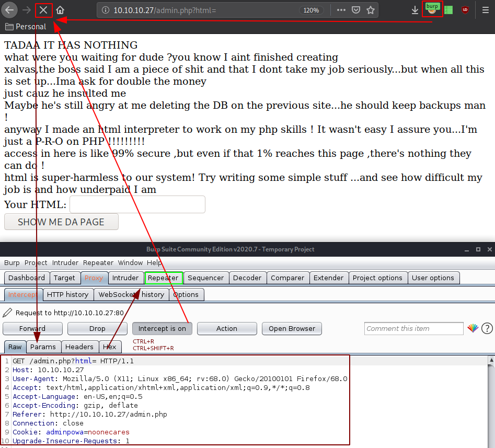495x448 pixels.
Task: Open the Window menu
Action: tap(130, 262)
